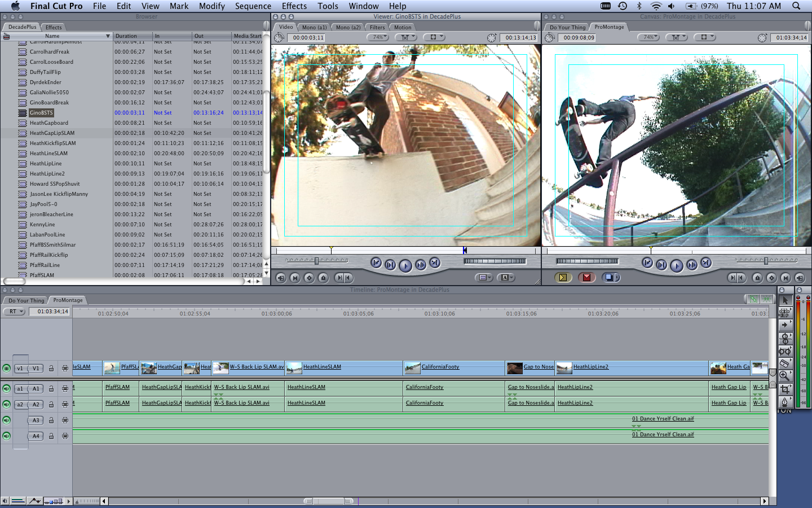Click Mark In button in Viewer
Screen dimensions: 812x508
(x=338, y=278)
